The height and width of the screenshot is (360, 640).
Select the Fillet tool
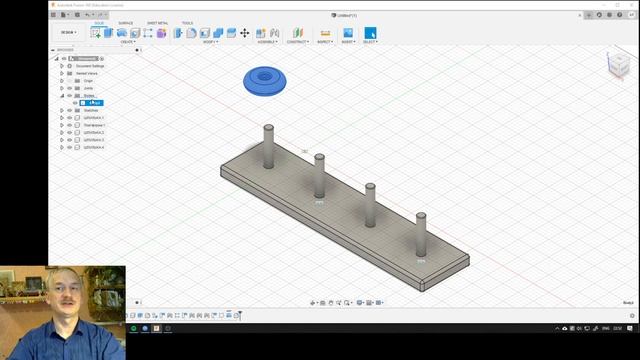coord(191,33)
